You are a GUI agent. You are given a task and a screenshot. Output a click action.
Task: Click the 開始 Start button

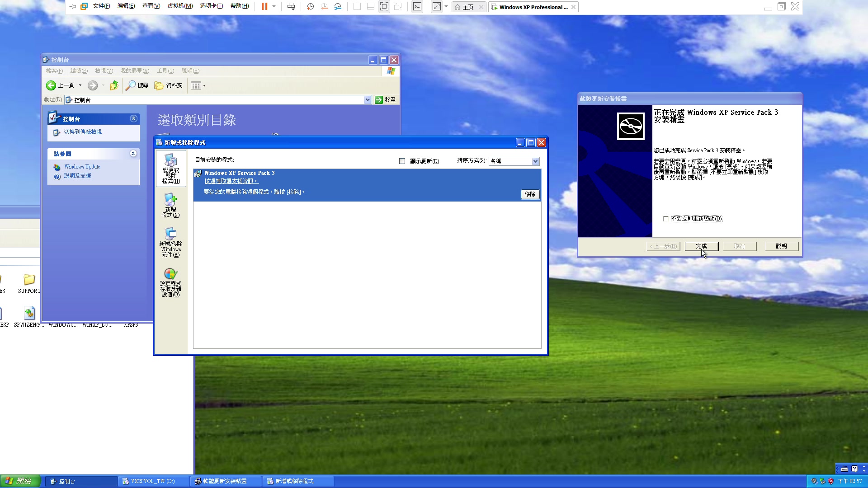pyautogui.click(x=20, y=481)
